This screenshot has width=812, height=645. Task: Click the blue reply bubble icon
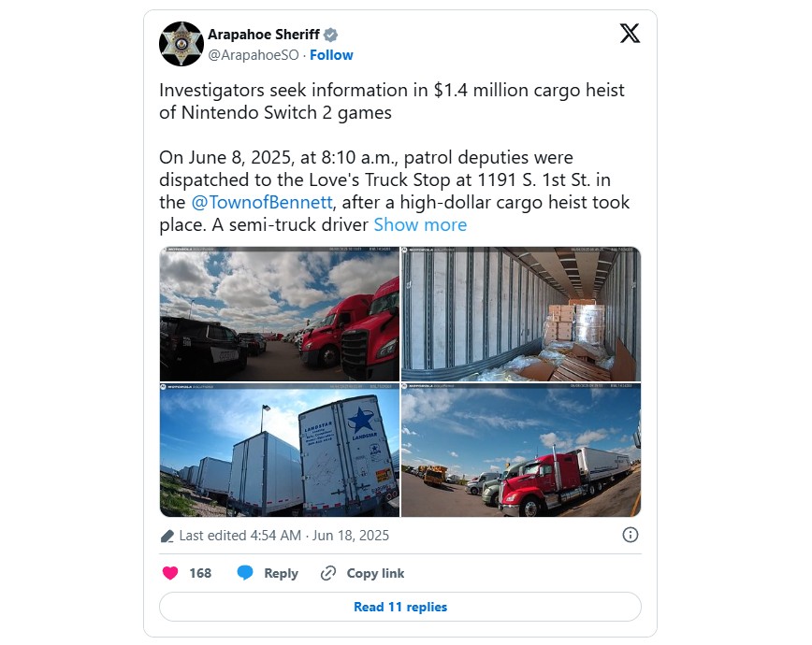point(244,573)
